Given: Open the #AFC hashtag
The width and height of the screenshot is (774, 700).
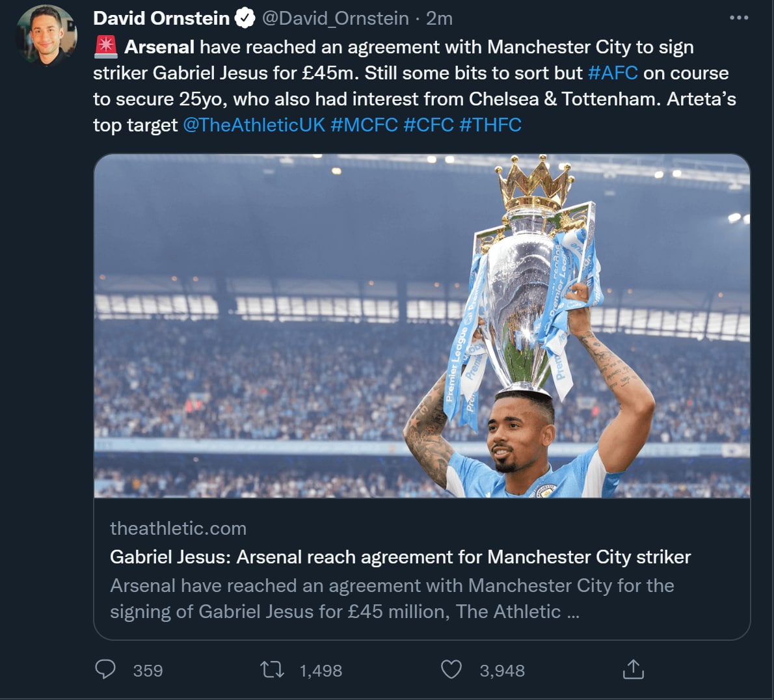Looking at the screenshot, I should coord(613,73).
